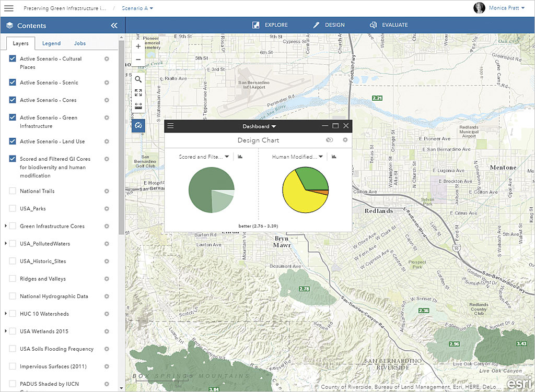This screenshot has width=535, height=392.
Task: Open the Scenario A dropdown
Action: pos(137,8)
